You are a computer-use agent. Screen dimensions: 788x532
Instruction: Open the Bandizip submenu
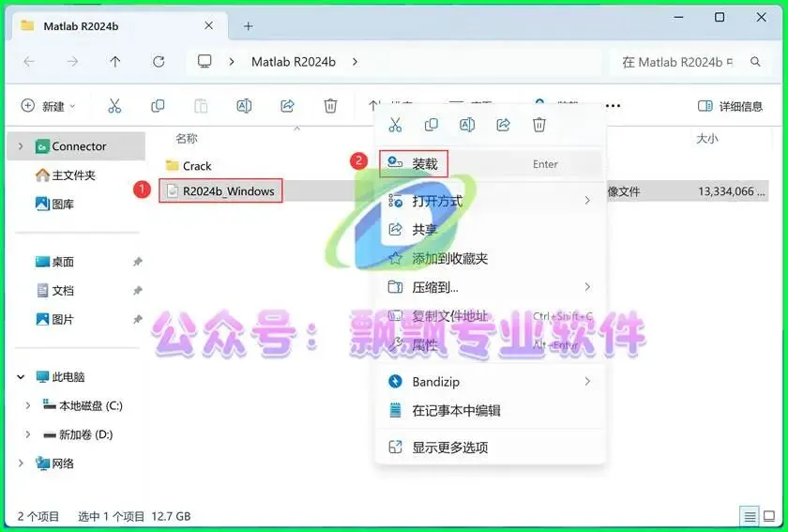point(491,382)
